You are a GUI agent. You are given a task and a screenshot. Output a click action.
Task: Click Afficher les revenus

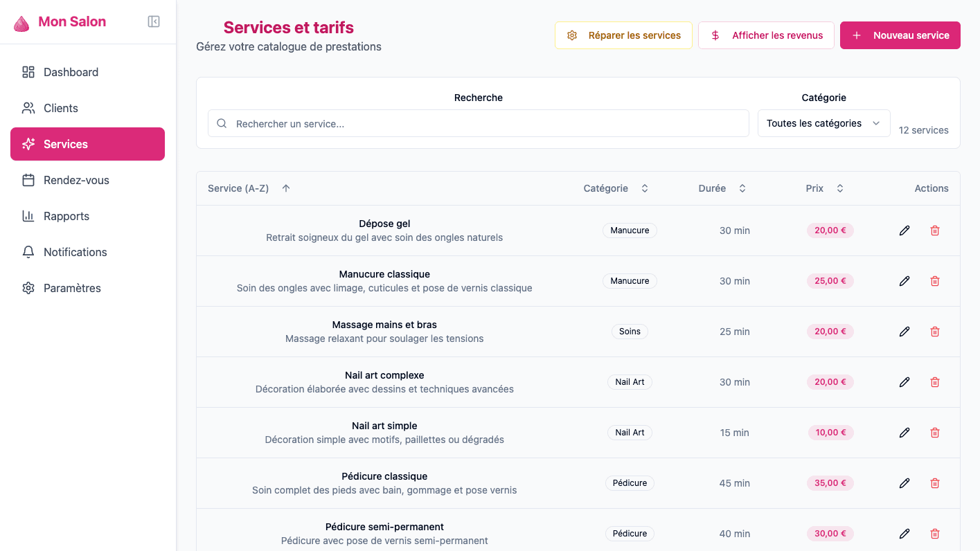pos(766,35)
